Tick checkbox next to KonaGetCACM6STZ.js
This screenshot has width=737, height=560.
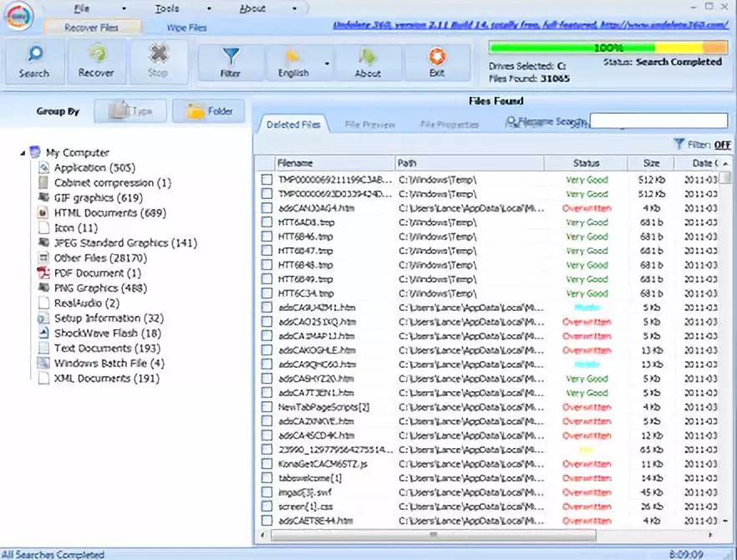click(267, 464)
